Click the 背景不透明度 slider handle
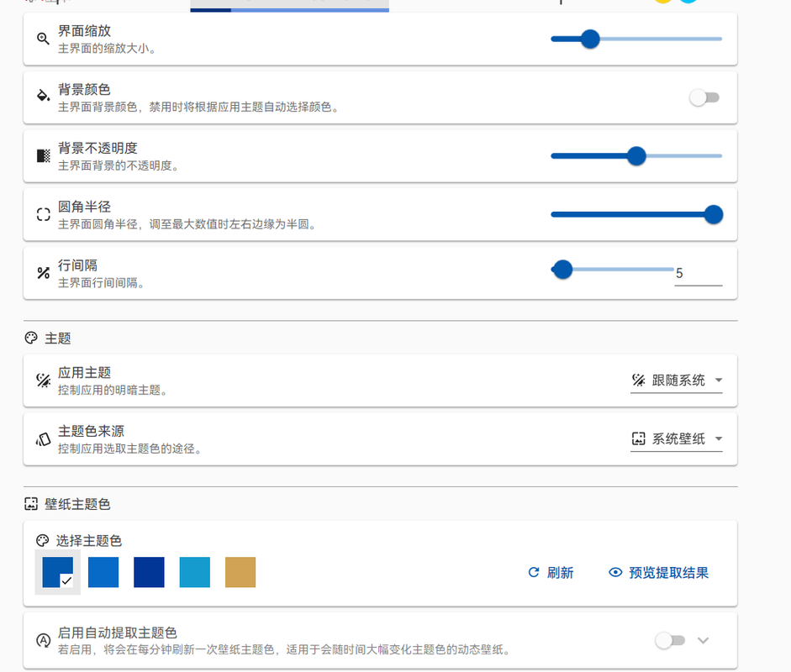The width and height of the screenshot is (791, 672). coord(636,155)
